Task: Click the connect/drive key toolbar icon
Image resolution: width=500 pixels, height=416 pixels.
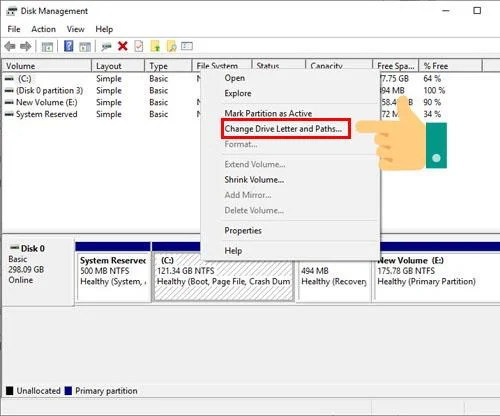Action: coord(107,46)
